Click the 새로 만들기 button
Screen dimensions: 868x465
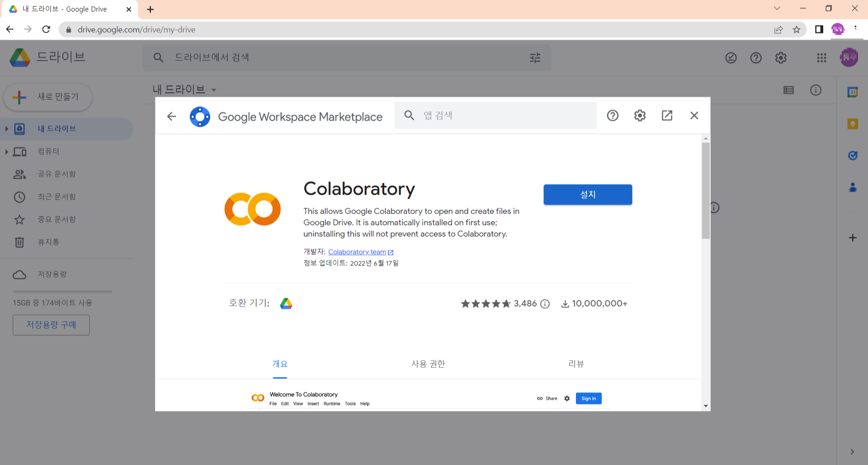[x=48, y=97]
